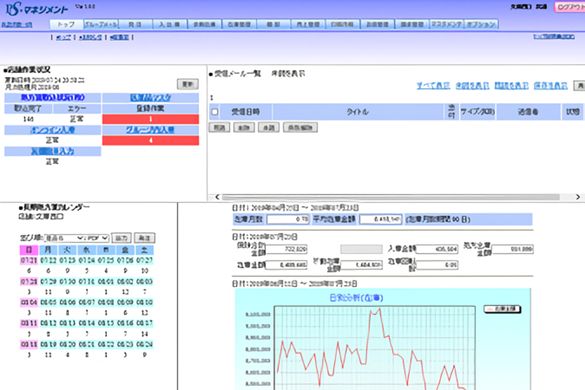This screenshot has width=585, height=390.
Task: Select the オプション tab
Action: 481,24
